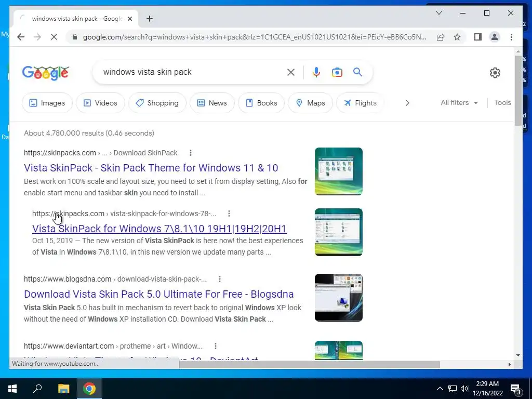Open the notification center icon
The image size is (532, 399).
[x=516, y=389]
